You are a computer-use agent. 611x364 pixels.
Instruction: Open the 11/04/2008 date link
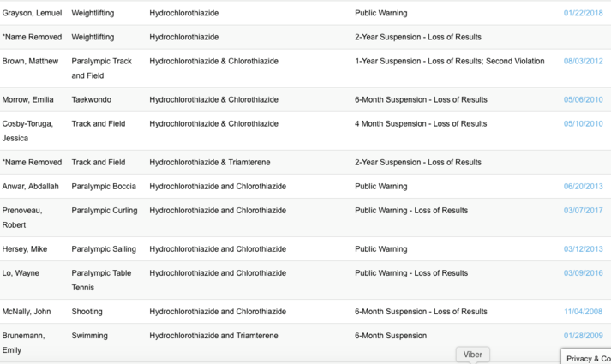tap(583, 312)
